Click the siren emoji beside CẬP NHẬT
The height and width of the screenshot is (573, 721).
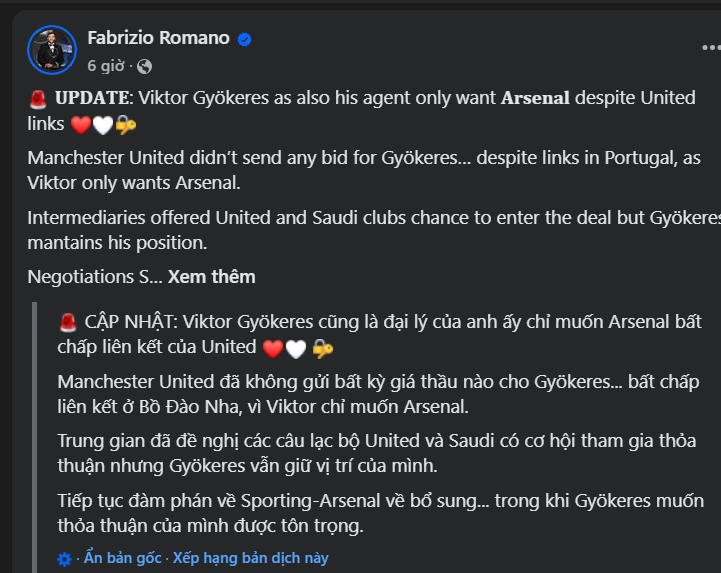(x=68, y=323)
